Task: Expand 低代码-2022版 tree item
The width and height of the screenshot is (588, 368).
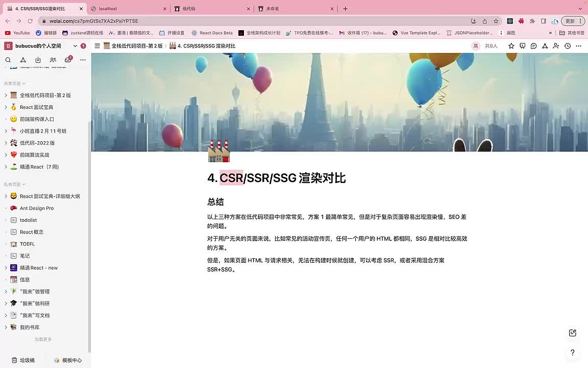Action: pos(6,143)
